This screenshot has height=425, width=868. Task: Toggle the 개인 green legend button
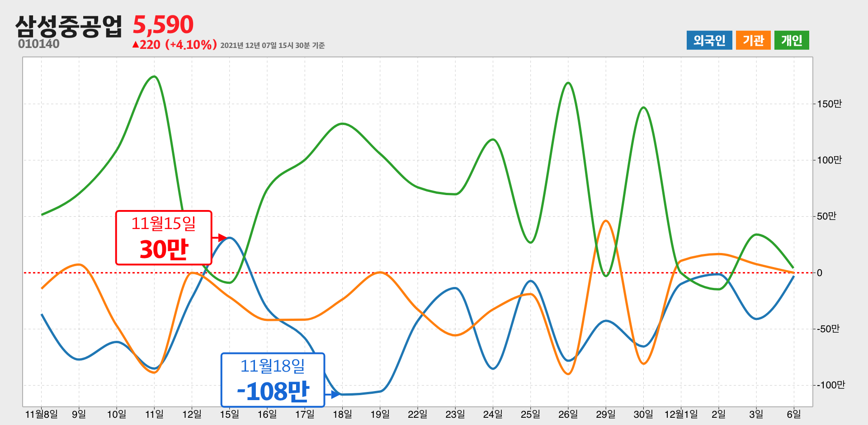792,40
